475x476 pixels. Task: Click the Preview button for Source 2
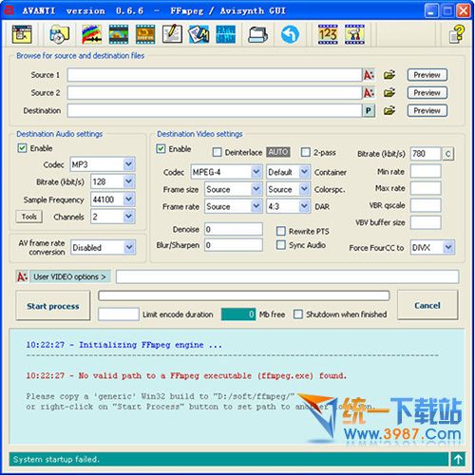pos(427,93)
